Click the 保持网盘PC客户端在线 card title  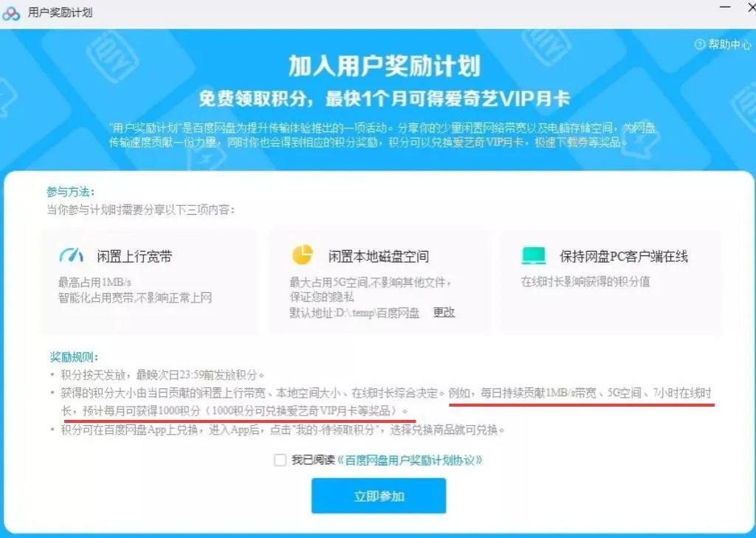tap(623, 257)
